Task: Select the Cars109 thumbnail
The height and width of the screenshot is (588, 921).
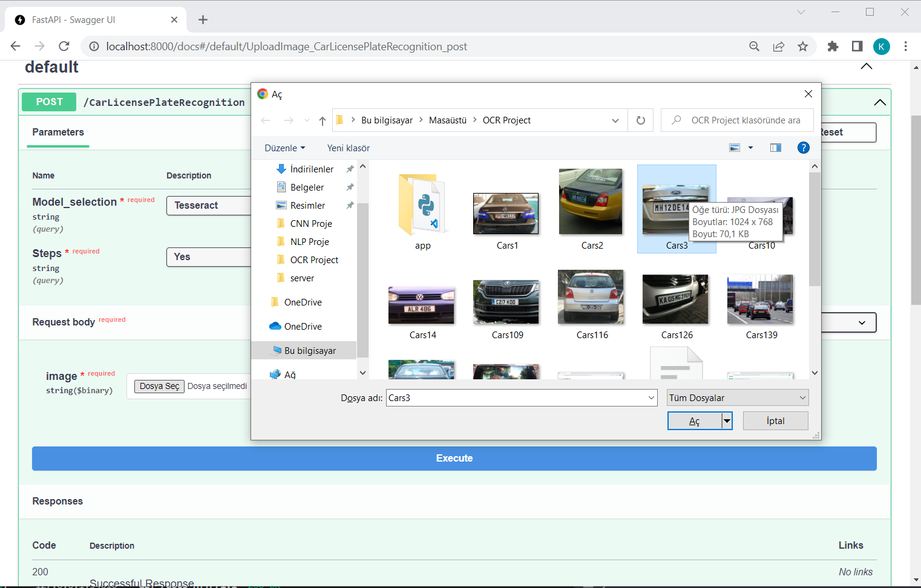Action: 506,298
